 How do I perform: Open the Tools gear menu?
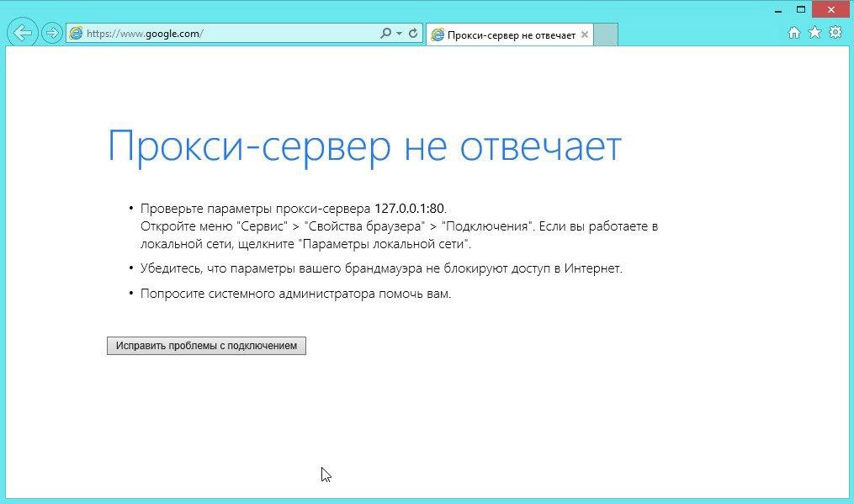pyautogui.click(x=835, y=32)
